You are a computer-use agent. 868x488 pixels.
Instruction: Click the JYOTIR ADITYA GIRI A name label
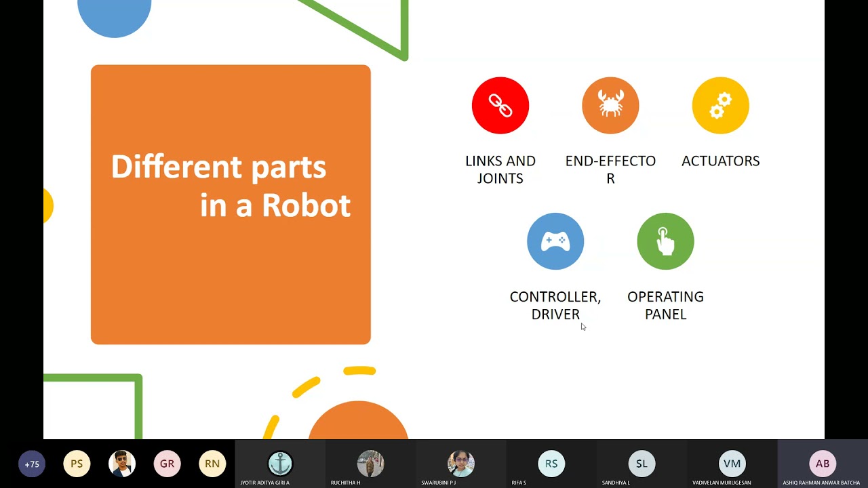tap(265, 483)
